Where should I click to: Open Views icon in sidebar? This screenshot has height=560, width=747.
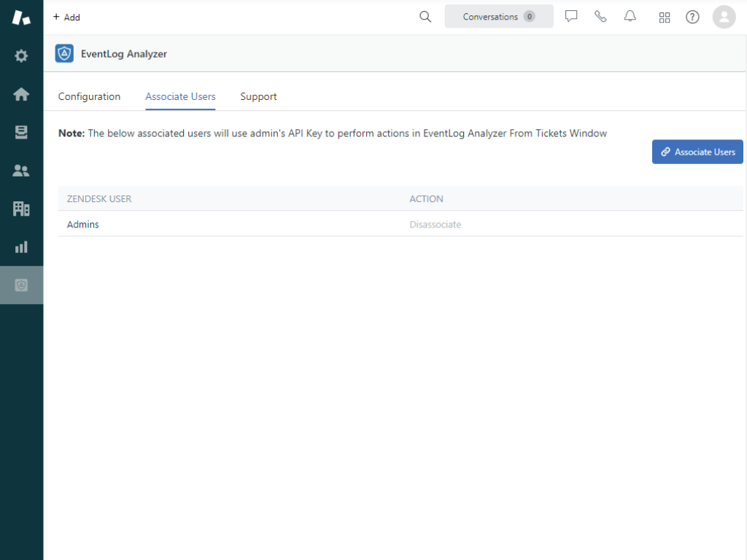[x=21, y=132]
